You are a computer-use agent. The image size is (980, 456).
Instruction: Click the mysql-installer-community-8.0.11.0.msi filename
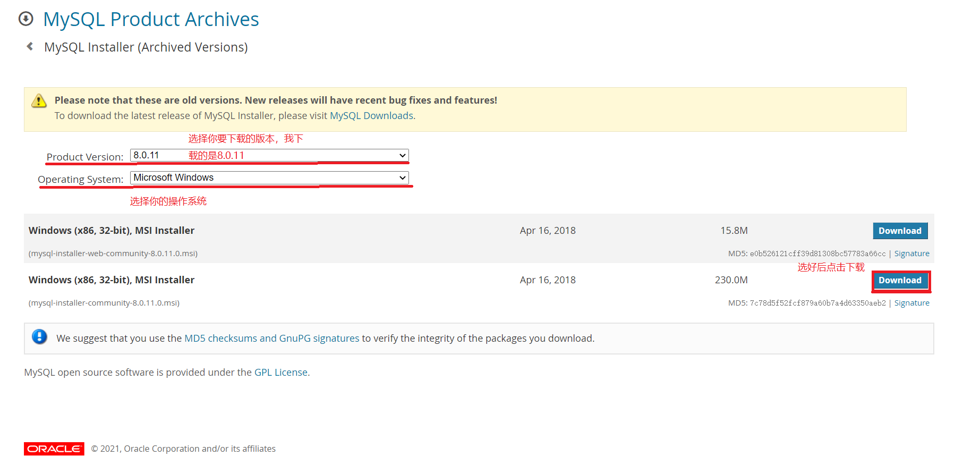(x=104, y=303)
